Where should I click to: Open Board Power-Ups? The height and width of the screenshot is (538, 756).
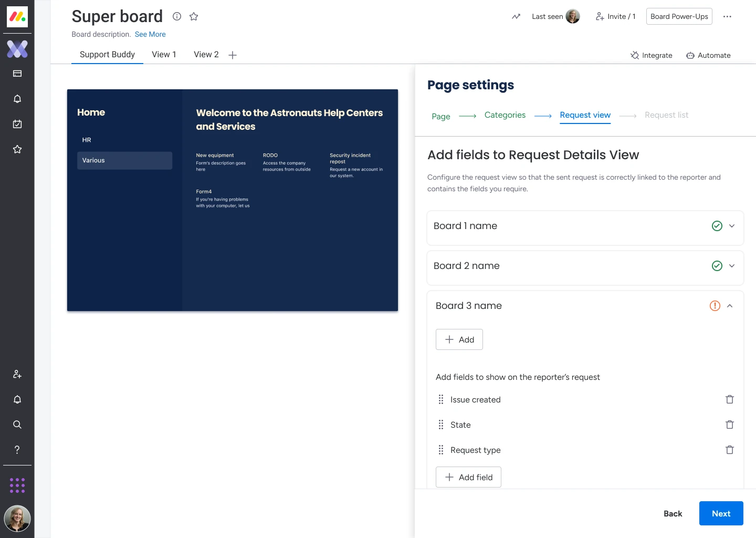pyautogui.click(x=679, y=16)
